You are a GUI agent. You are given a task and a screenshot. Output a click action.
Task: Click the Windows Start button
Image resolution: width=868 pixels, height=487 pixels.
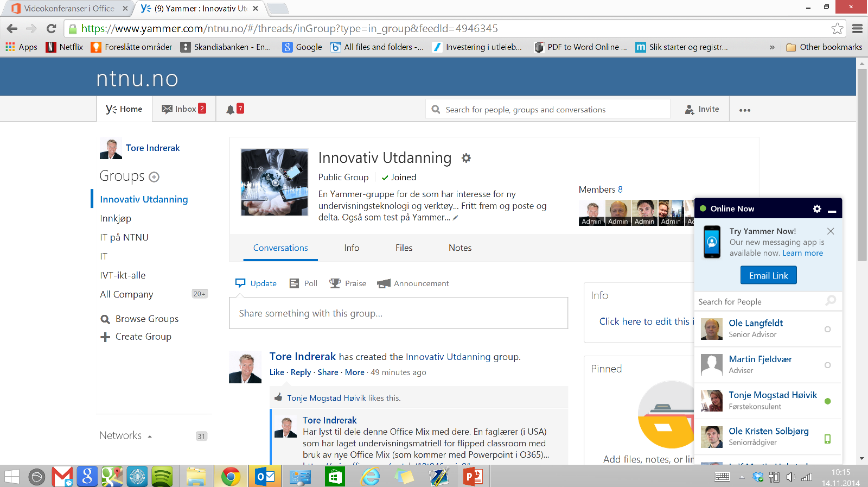pyautogui.click(x=11, y=477)
